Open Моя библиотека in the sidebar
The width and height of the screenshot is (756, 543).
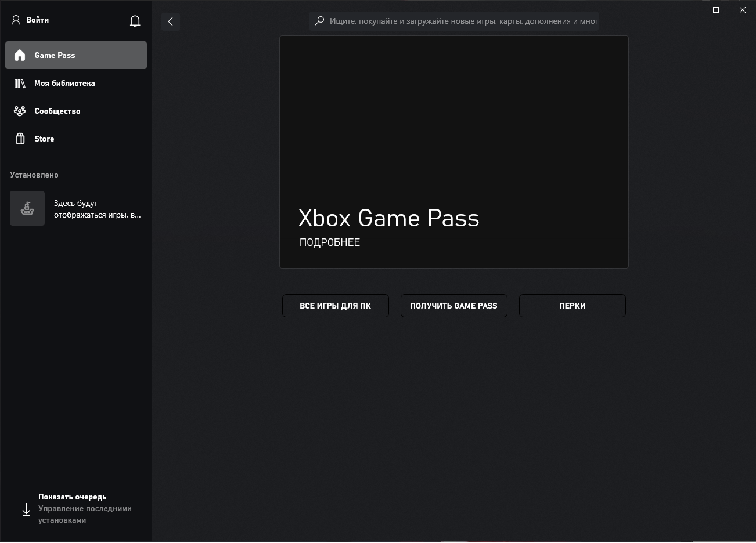(x=76, y=83)
